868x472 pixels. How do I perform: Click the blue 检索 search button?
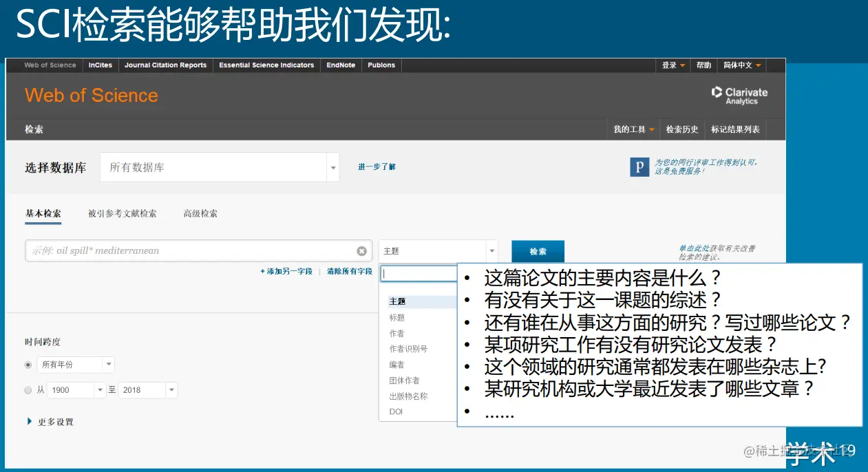coord(538,251)
